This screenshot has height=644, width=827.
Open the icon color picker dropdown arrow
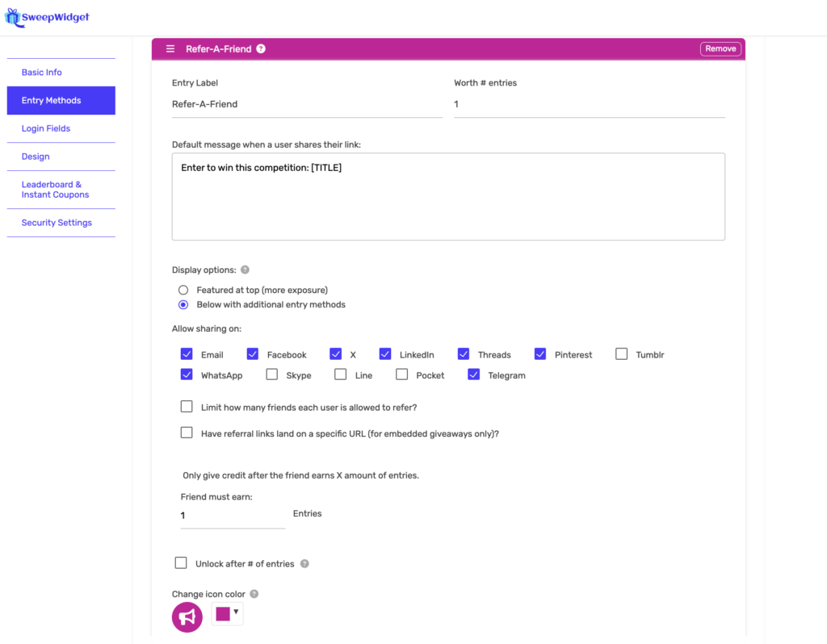[x=236, y=613]
